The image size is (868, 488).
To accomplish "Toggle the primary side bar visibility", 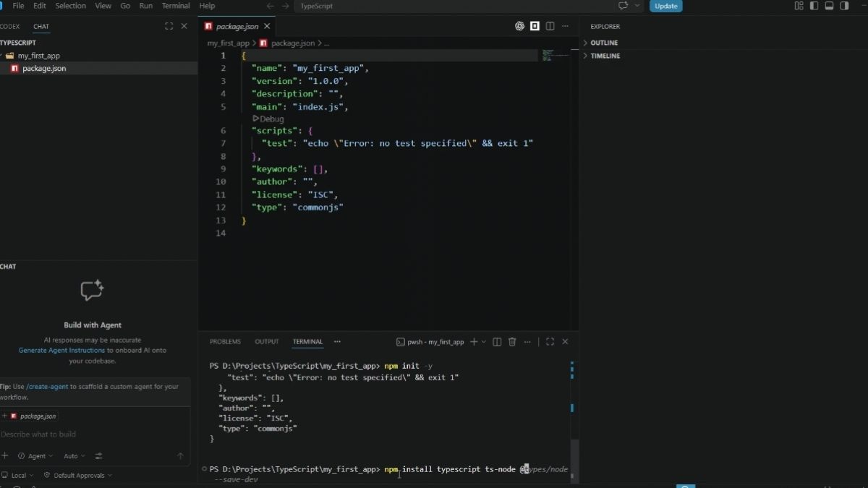I will point(814,6).
